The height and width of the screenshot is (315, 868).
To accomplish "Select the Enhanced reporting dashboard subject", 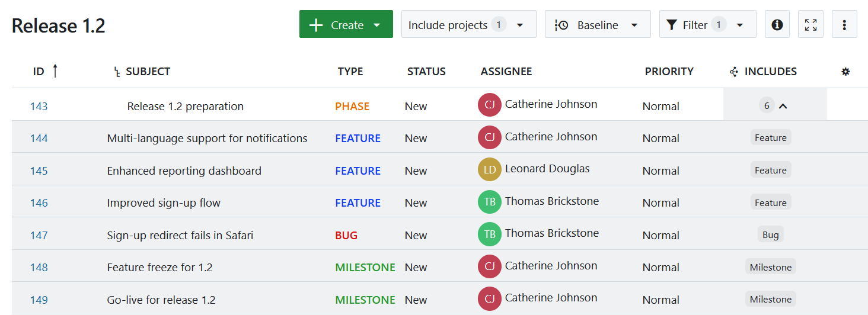I will [x=184, y=171].
